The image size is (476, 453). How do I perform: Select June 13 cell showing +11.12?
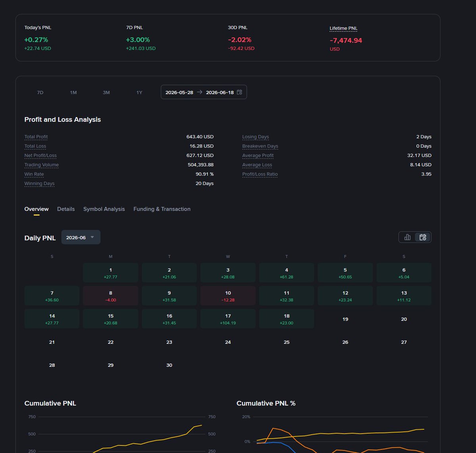pyautogui.click(x=404, y=296)
